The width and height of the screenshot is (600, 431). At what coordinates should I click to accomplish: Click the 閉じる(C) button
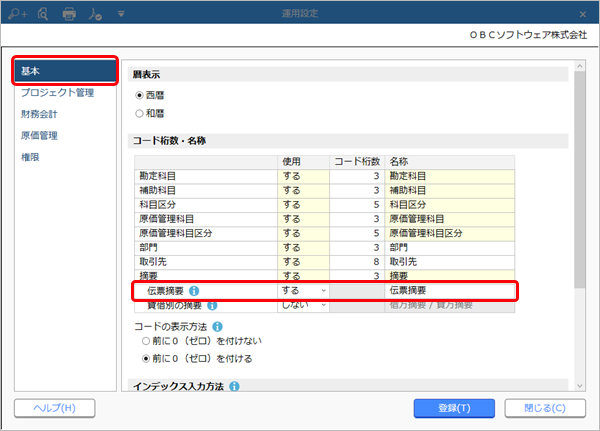pos(545,408)
